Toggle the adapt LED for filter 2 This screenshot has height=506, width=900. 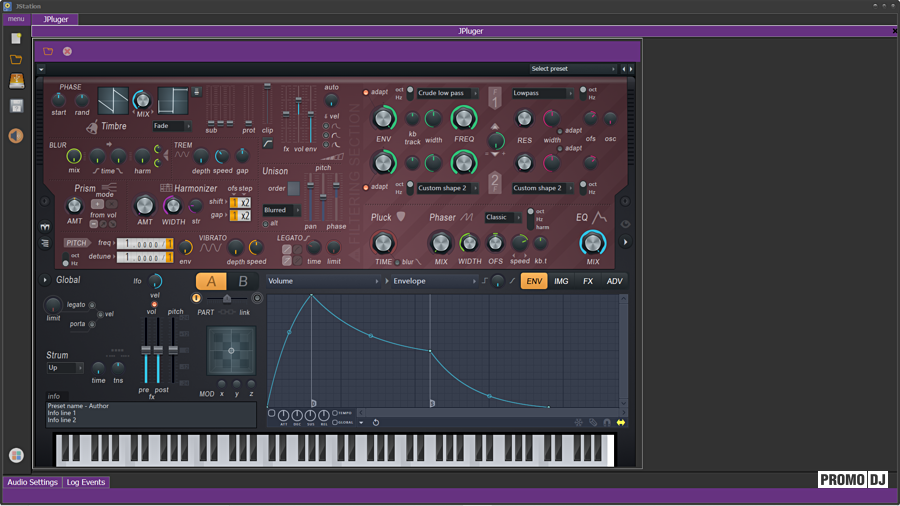coord(366,187)
